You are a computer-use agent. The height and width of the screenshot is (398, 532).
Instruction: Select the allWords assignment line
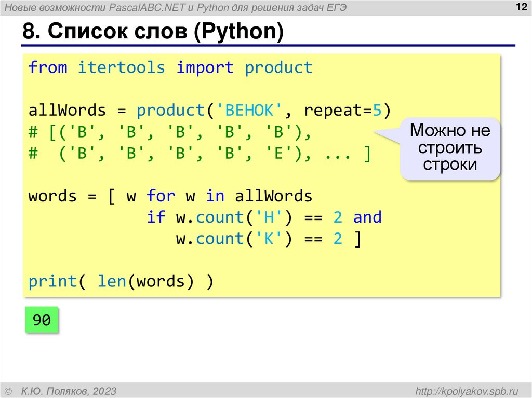click(x=208, y=109)
